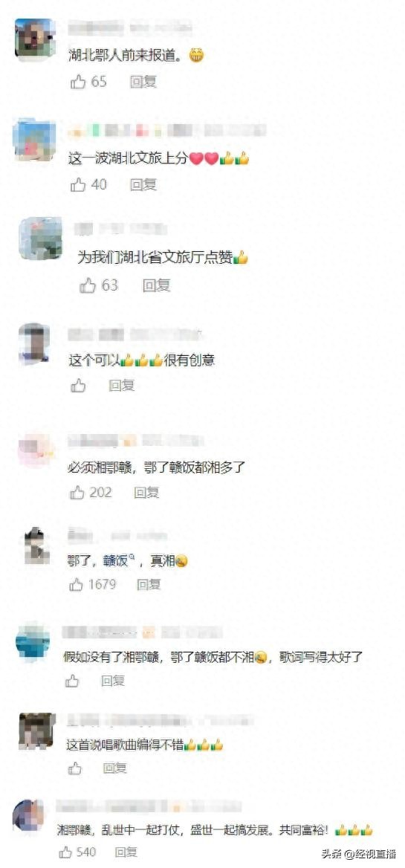The image size is (405, 868).
Task: Open the first commenter's avatar
Action: tap(34, 38)
